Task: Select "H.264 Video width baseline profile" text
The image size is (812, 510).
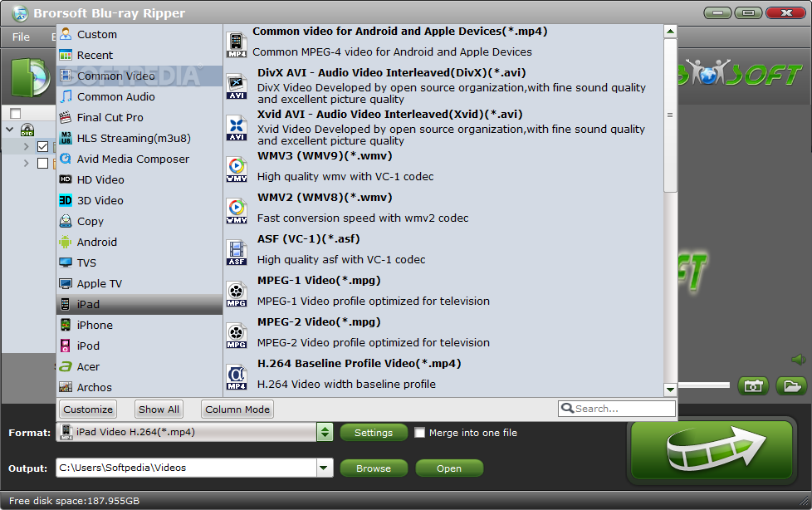Action: (x=346, y=384)
